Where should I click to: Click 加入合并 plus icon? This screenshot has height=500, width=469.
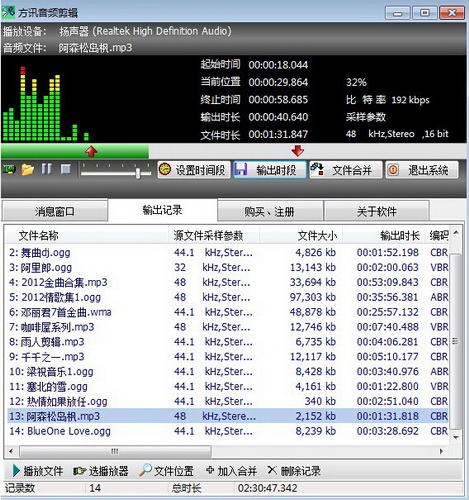[x=210, y=470]
